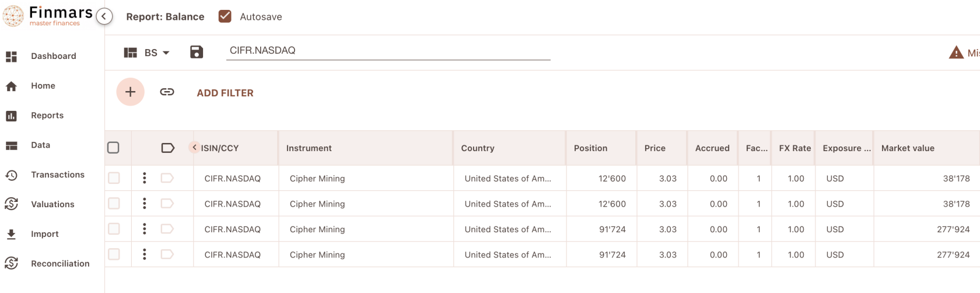Click the label tag icon on last row
The width and height of the screenshot is (980, 293).
click(167, 254)
